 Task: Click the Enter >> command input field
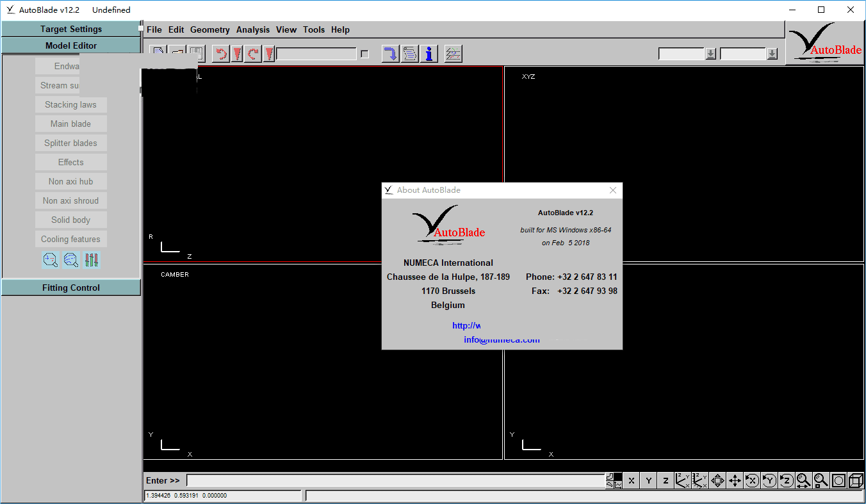[396, 480]
